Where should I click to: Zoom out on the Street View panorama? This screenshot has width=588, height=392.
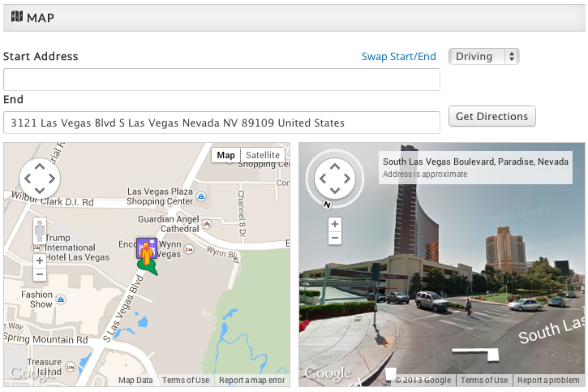[334, 238]
